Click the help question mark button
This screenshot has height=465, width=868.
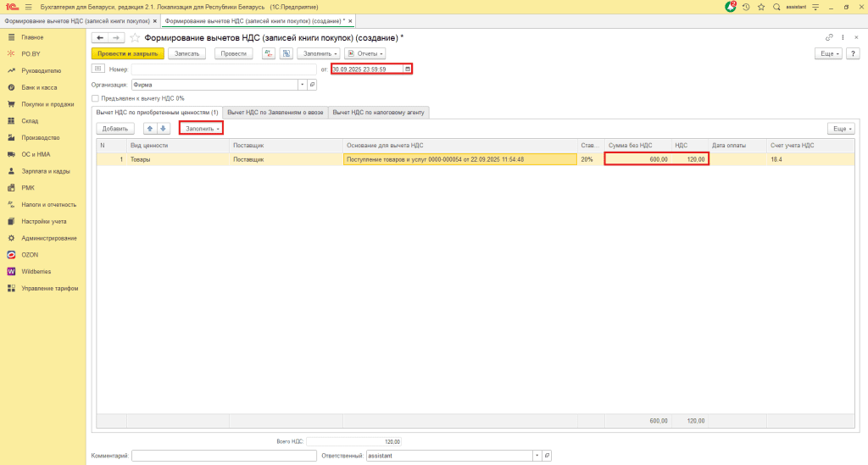point(854,53)
